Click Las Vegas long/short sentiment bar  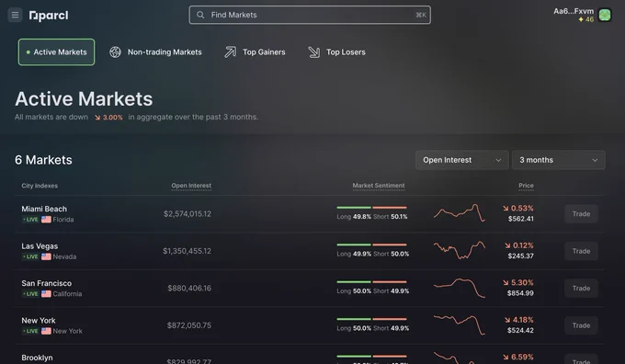[372, 245]
